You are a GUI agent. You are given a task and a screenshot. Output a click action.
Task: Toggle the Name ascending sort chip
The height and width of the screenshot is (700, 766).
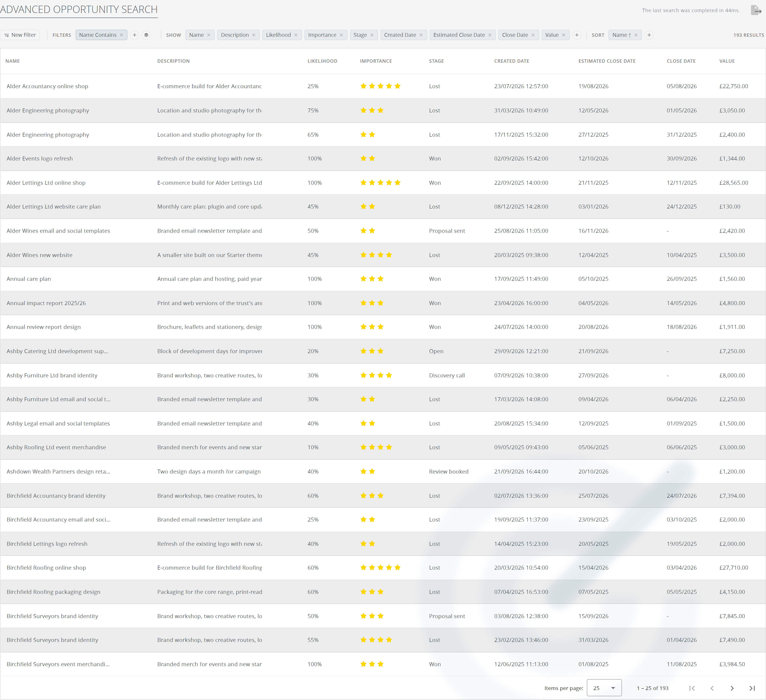[x=622, y=35]
